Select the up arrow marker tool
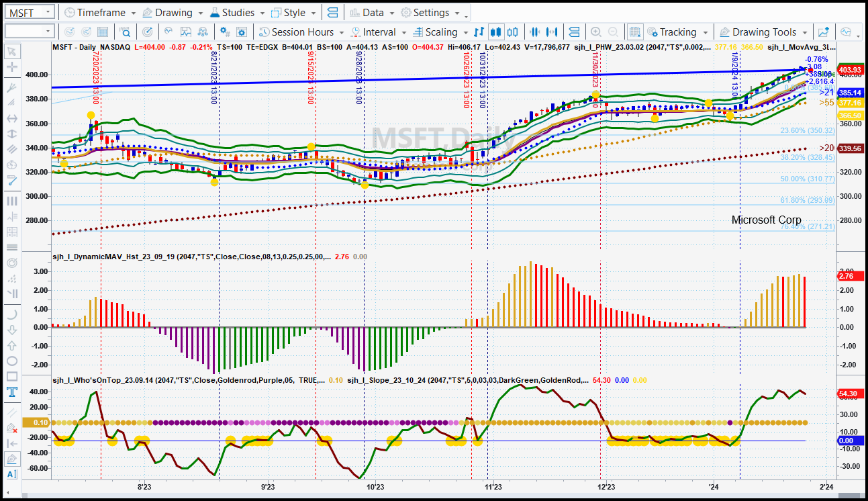The width and height of the screenshot is (868, 501). (x=11, y=345)
